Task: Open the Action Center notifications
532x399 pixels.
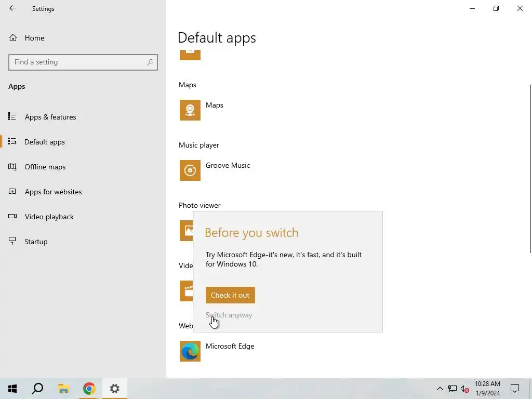Action: pyautogui.click(x=515, y=389)
